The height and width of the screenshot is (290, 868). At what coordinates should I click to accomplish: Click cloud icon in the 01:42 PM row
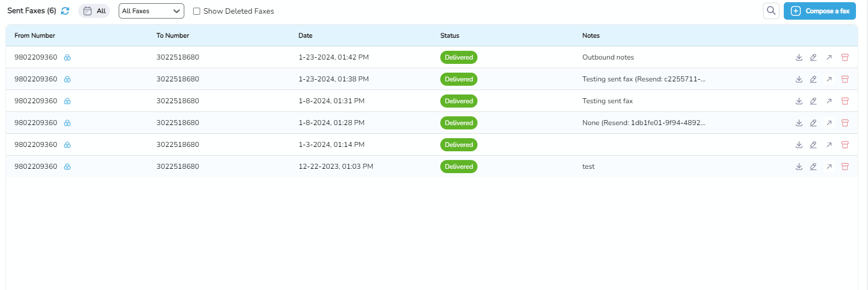pos(67,57)
